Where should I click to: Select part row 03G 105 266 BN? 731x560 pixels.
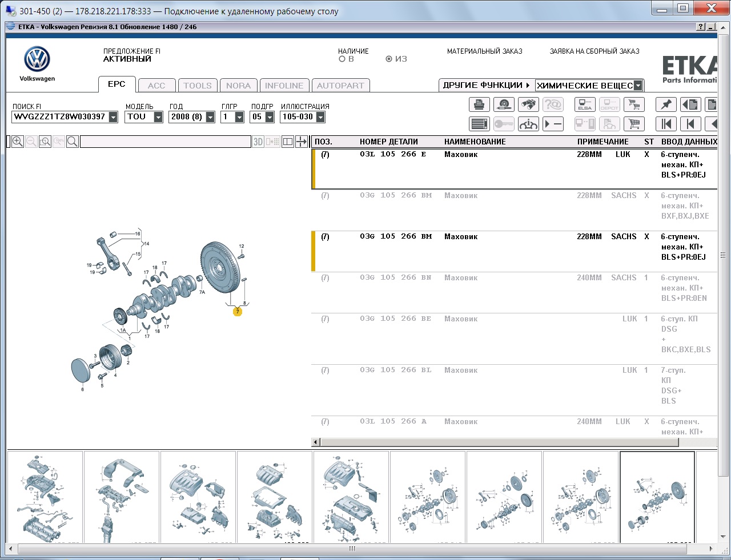click(514, 292)
